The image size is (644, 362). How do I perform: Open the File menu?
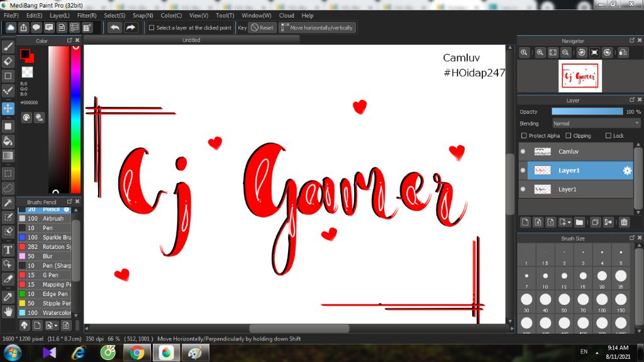[x=11, y=16]
